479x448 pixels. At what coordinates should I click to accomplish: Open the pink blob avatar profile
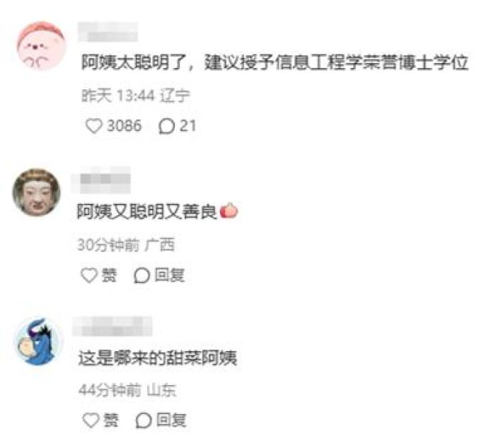click(x=41, y=46)
